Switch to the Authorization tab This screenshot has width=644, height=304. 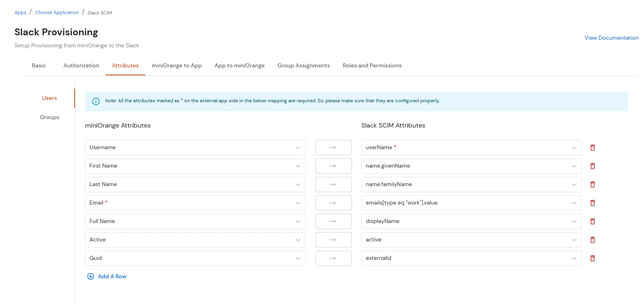(x=81, y=65)
